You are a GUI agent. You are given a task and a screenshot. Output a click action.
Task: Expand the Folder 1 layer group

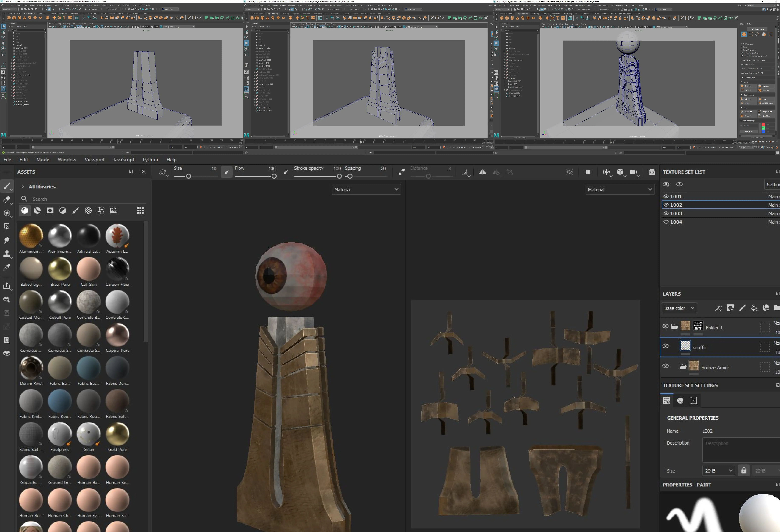675,326
